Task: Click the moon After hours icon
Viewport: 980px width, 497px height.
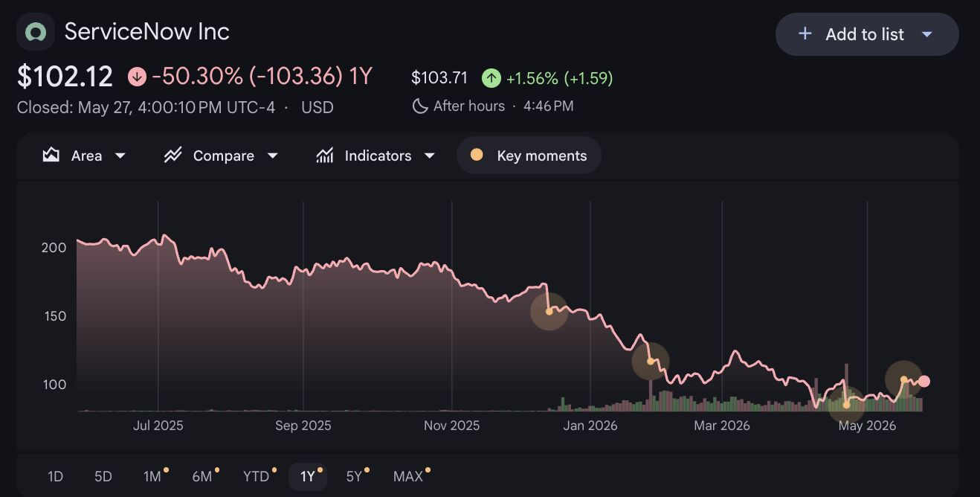Action: [x=420, y=106]
